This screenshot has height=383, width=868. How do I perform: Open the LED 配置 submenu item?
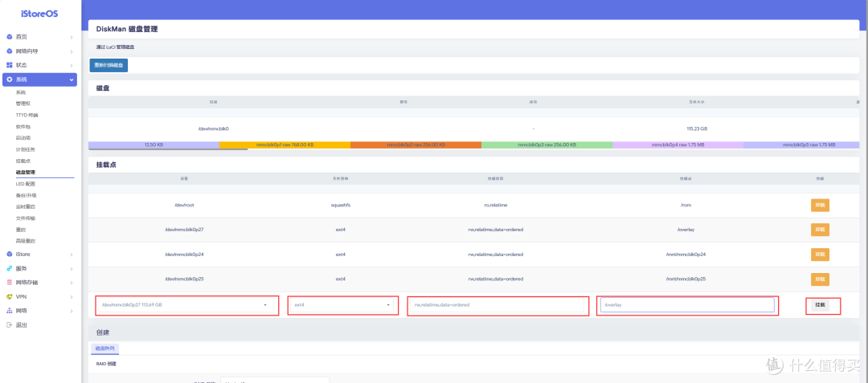pyautogui.click(x=26, y=184)
